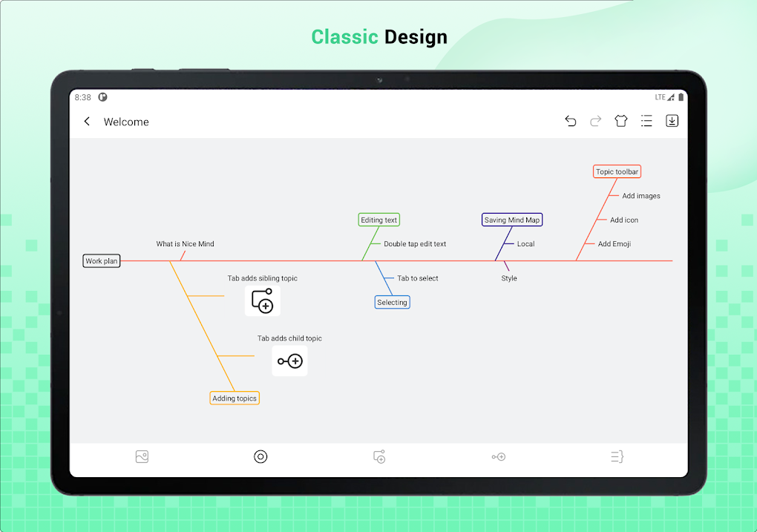Select the Editing text node
Image resolution: width=757 pixels, height=532 pixels.
click(378, 219)
